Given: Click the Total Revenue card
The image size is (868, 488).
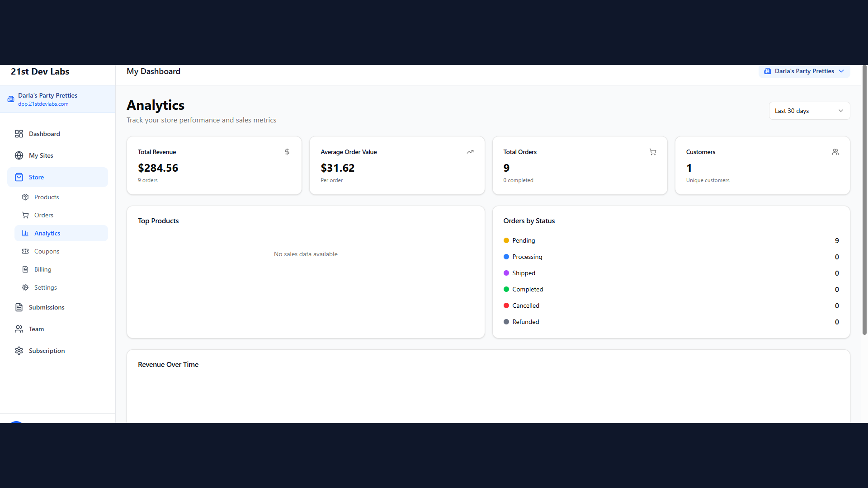Looking at the screenshot, I should 214,165.
